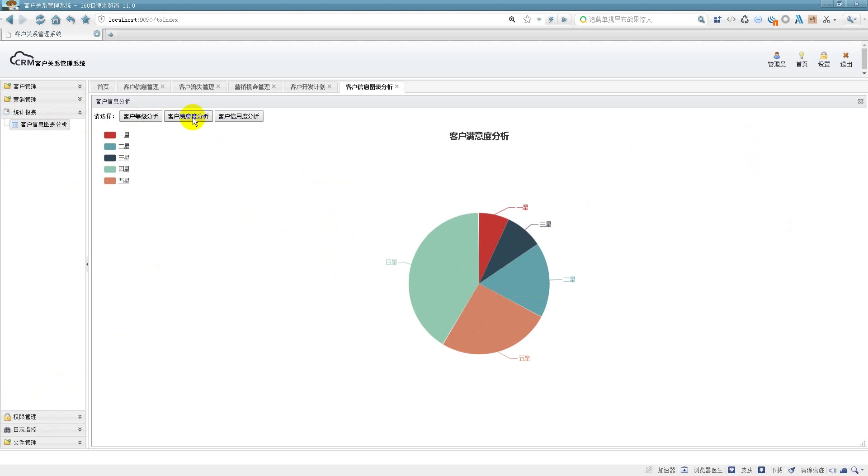Screen dimensions: 868x476
Task: Open favorites via the blue star icon
Action: tap(85, 19)
